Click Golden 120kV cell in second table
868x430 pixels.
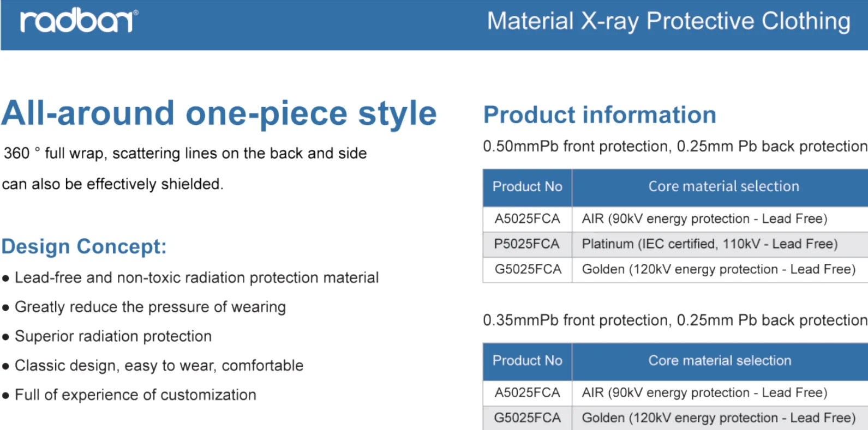(720, 418)
